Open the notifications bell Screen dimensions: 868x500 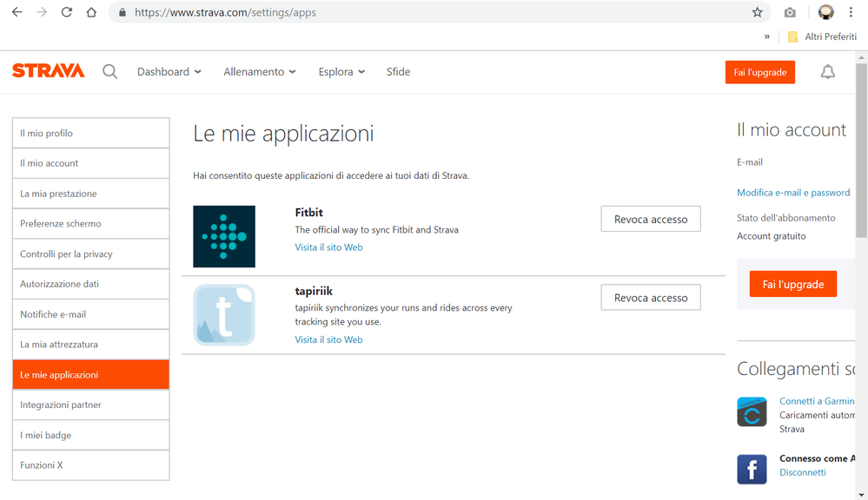827,72
